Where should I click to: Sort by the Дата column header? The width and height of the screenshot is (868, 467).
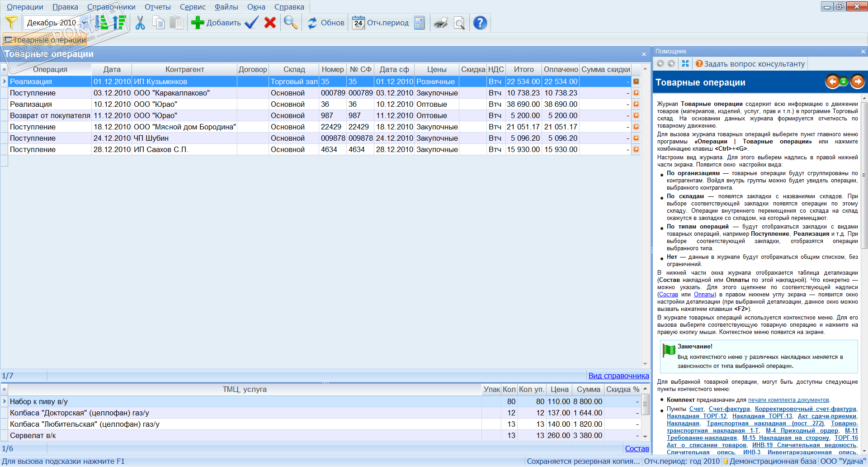(112, 70)
